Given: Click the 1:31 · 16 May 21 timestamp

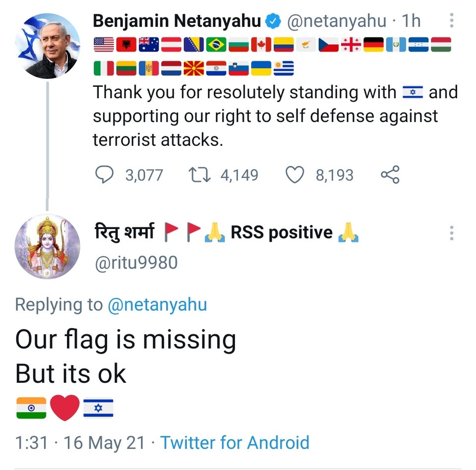Looking at the screenshot, I should [x=79, y=442].
